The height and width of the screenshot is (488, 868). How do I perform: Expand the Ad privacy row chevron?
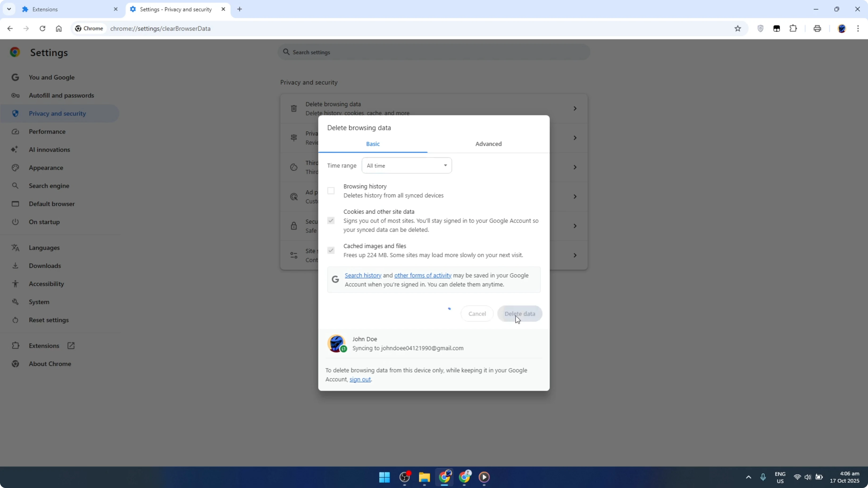(575, 196)
